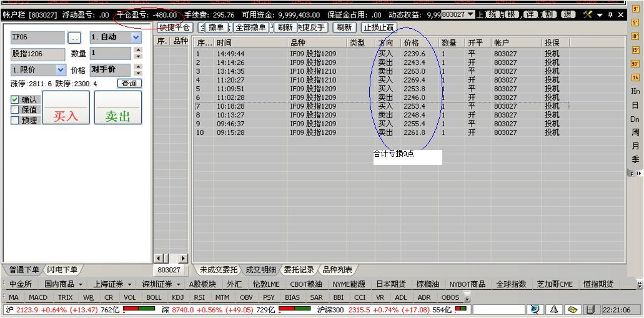Increase the 数量 quantity stepper
The height and width of the screenshot is (318, 644).
(139, 50)
